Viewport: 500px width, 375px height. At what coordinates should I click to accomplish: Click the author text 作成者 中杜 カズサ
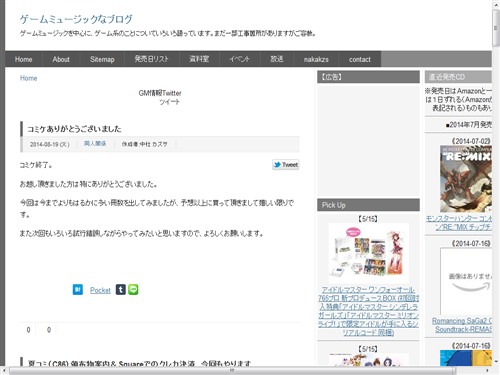click(144, 144)
